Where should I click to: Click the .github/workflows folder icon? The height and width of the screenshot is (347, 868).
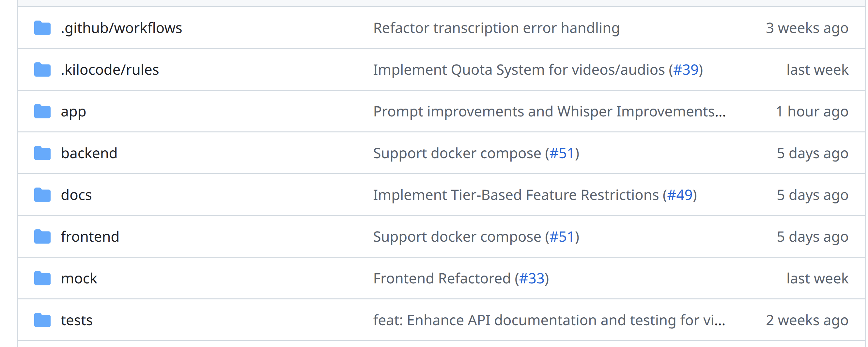(42, 28)
